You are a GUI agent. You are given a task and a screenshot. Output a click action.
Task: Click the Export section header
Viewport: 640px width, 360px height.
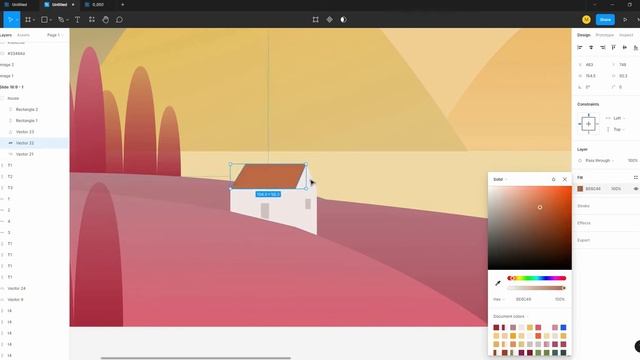[583, 240]
